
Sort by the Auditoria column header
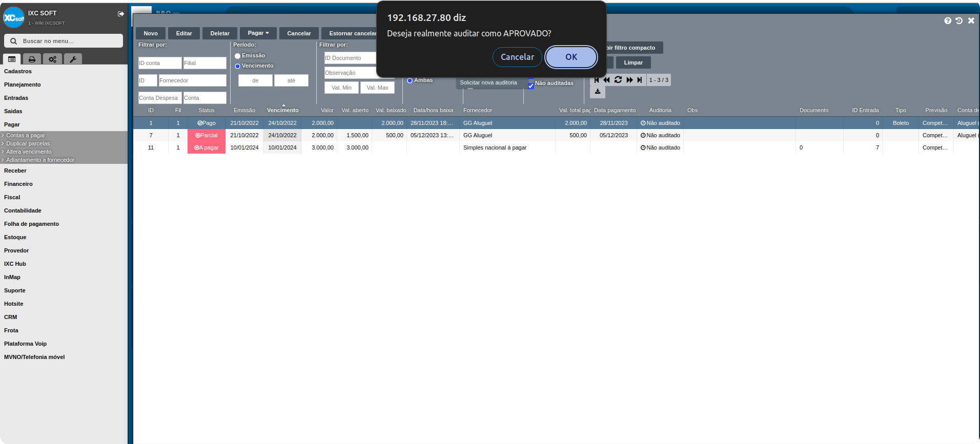[x=660, y=110]
